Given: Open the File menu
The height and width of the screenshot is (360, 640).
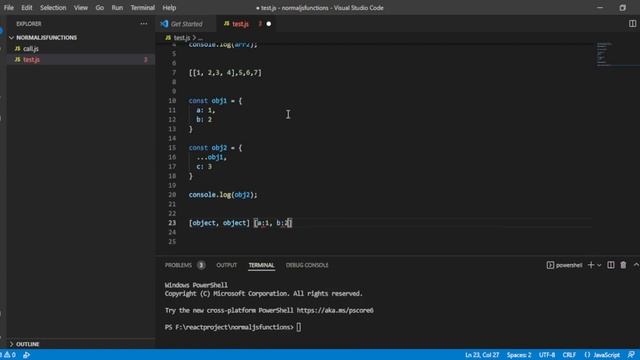Looking at the screenshot, I should coord(9,8).
